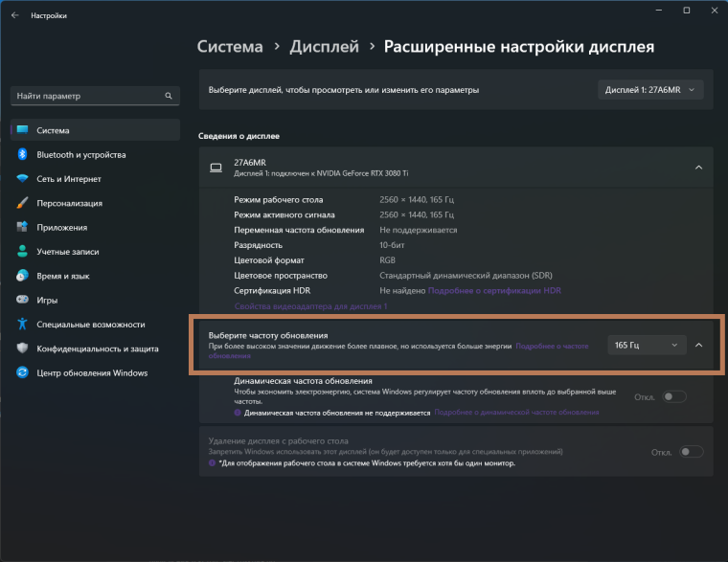Click the Специальные возможности accessibility icon
This screenshot has width=728, height=562.
(22, 324)
